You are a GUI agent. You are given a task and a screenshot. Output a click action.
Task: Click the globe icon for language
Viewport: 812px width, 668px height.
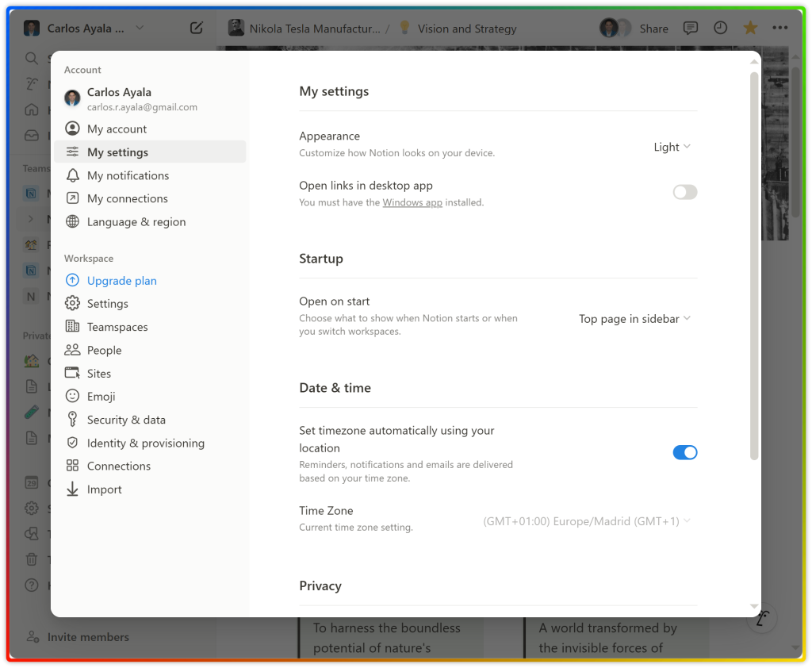coord(72,222)
